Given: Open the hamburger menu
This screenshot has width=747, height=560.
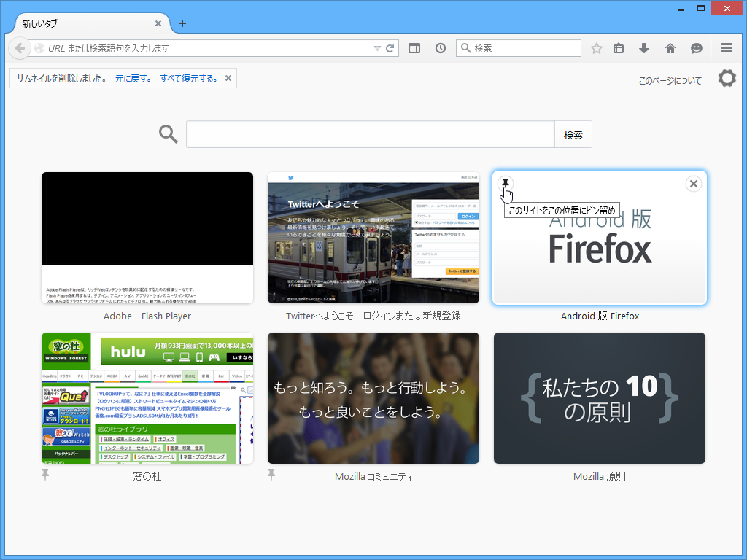Looking at the screenshot, I should (x=727, y=48).
